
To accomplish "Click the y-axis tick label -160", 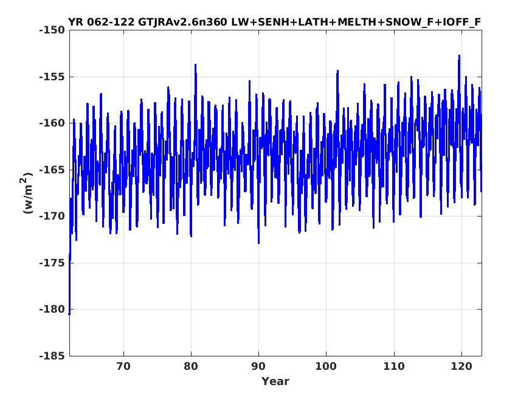I will click(52, 123).
